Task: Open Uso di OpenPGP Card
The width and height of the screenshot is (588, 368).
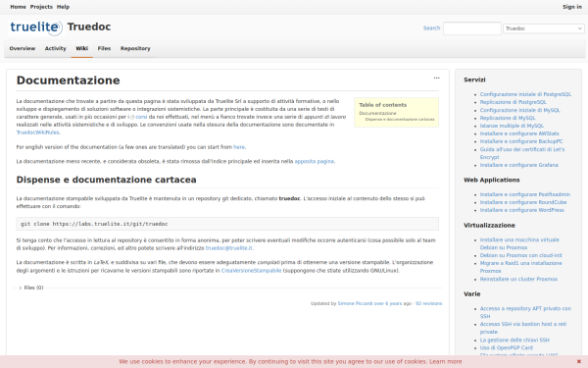Action: pyautogui.click(x=507, y=348)
